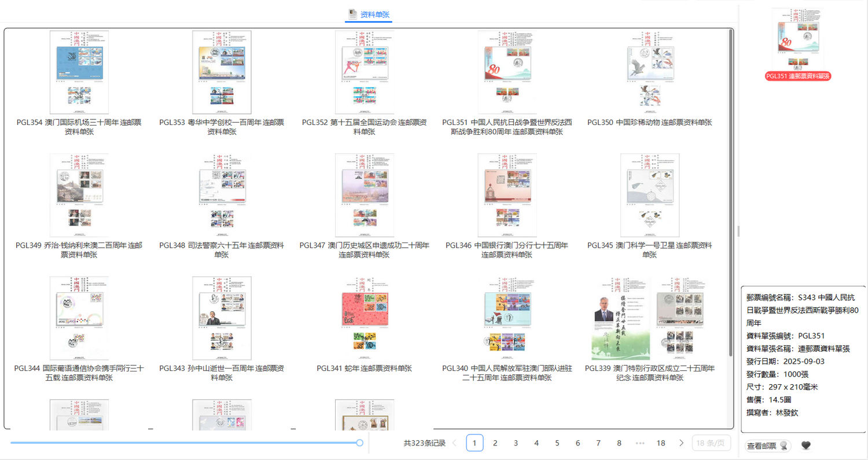Screen dimensions: 868x460
Task: Select PGL350 中国珍稀动物 sheet thumbnail
Action: pos(649,72)
